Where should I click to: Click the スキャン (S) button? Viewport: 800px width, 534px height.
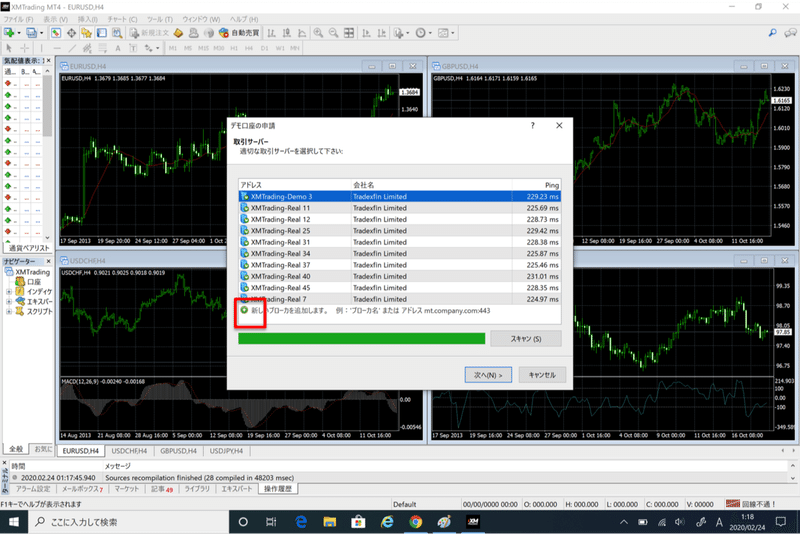[x=526, y=339]
